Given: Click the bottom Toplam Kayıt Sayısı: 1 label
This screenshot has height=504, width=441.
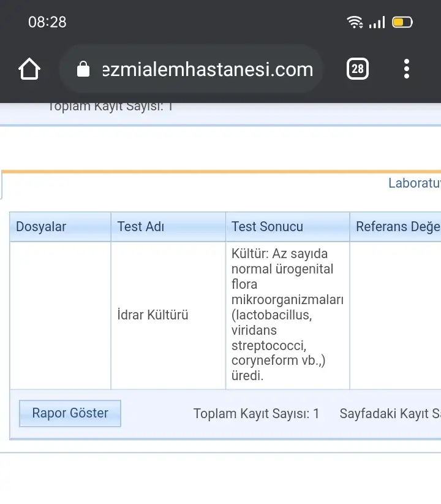Looking at the screenshot, I should (256, 414).
